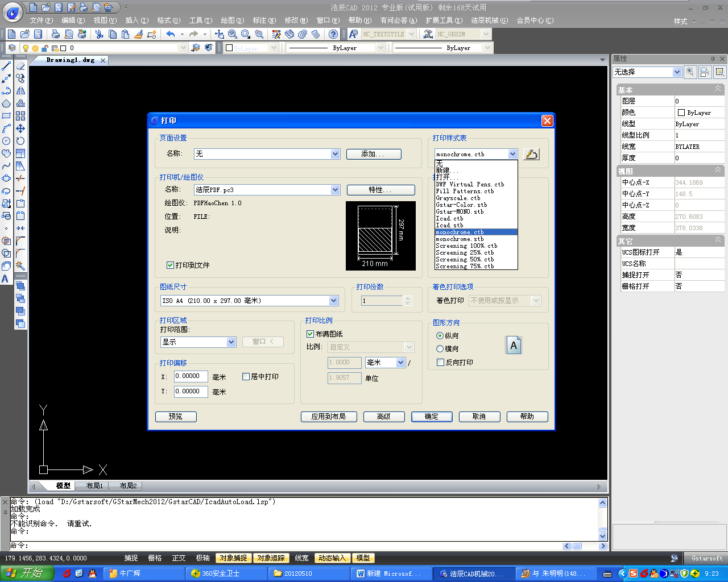
Task: Open the 图纸尺寸 ISO A4 dropdown
Action: pyautogui.click(x=334, y=301)
